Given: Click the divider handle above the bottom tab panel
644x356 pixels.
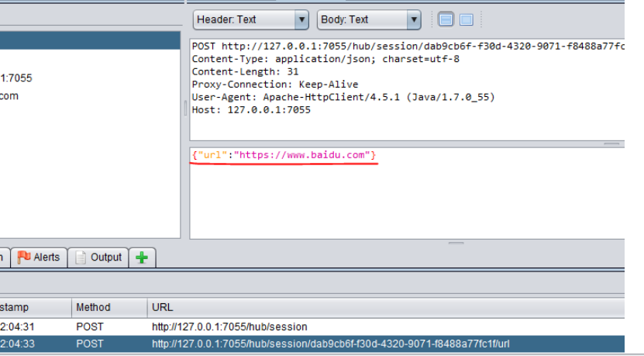Looking at the screenshot, I should coord(456,244).
